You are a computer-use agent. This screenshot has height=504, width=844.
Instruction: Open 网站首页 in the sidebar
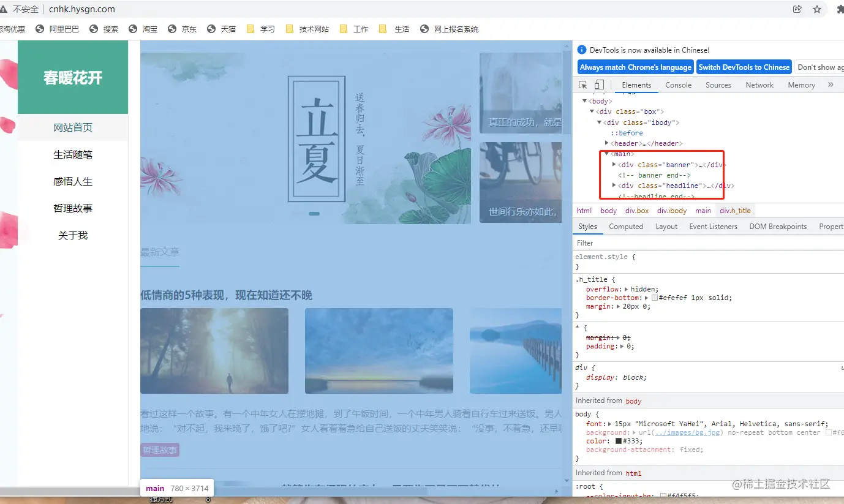tap(73, 127)
